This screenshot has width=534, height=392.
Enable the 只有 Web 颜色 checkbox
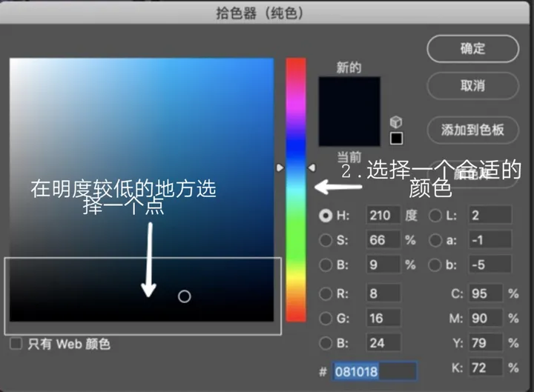pos(16,343)
